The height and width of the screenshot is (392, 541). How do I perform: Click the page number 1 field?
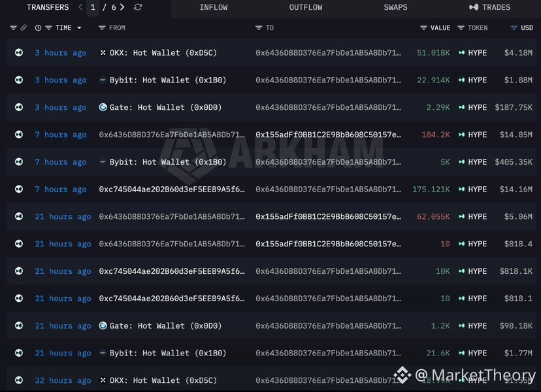(93, 7)
